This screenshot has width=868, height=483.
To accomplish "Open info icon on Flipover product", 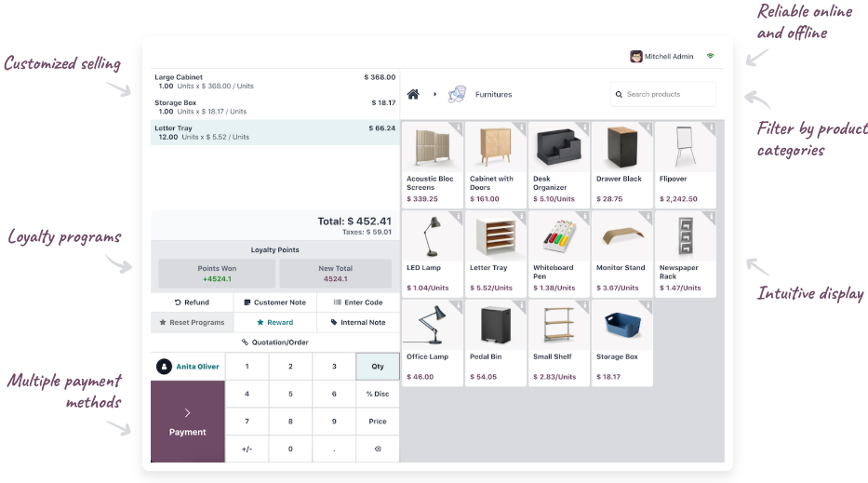I will [x=711, y=127].
